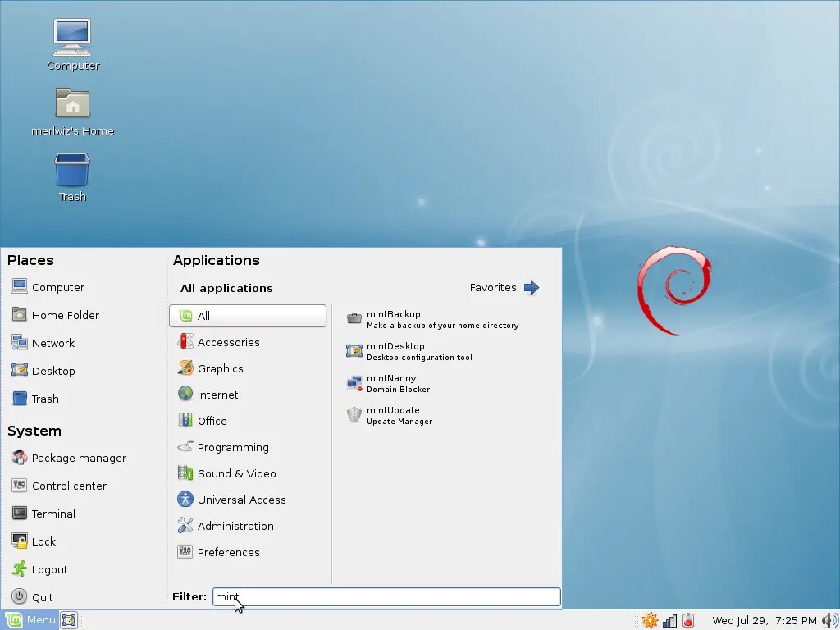Select Universal Access category

(231, 500)
